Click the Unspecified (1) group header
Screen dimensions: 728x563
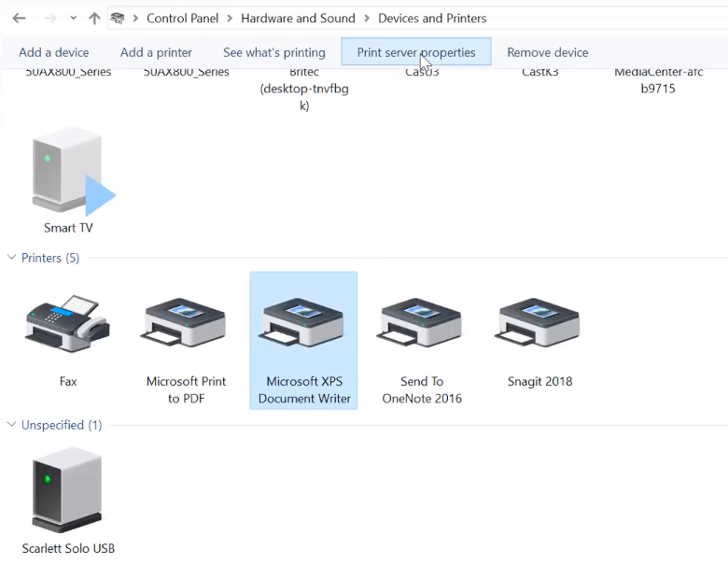(x=62, y=425)
